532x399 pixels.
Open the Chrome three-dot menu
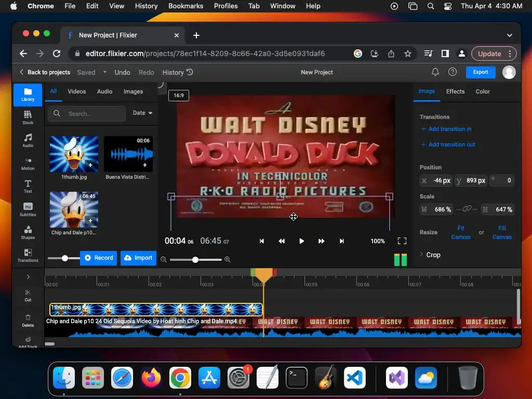510,54
